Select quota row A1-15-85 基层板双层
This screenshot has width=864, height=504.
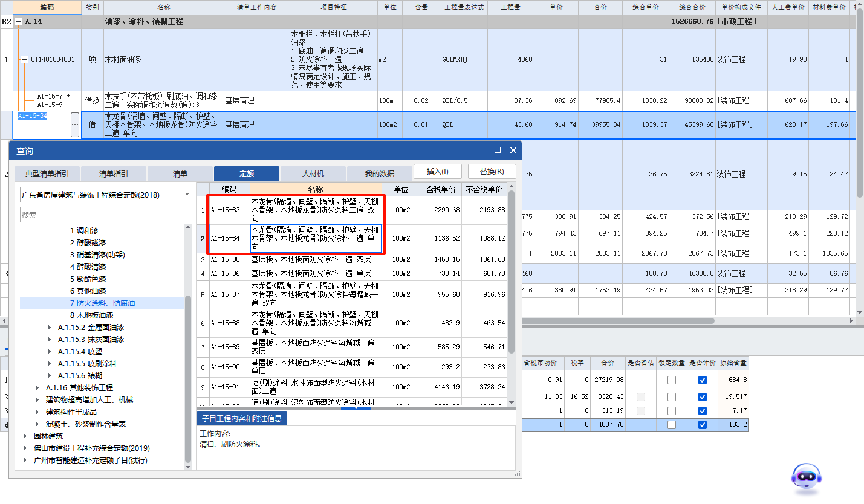[x=351, y=259]
